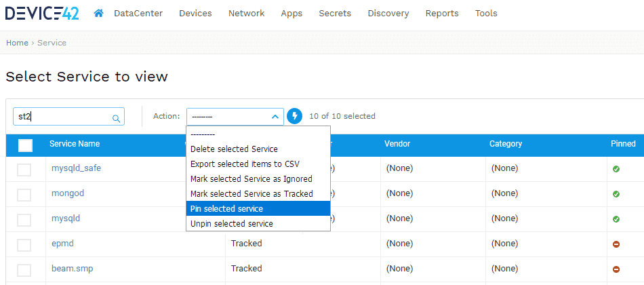This screenshot has height=285, width=644.
Task: Go to Home breadcrumb link
Action: coord(17,43)
